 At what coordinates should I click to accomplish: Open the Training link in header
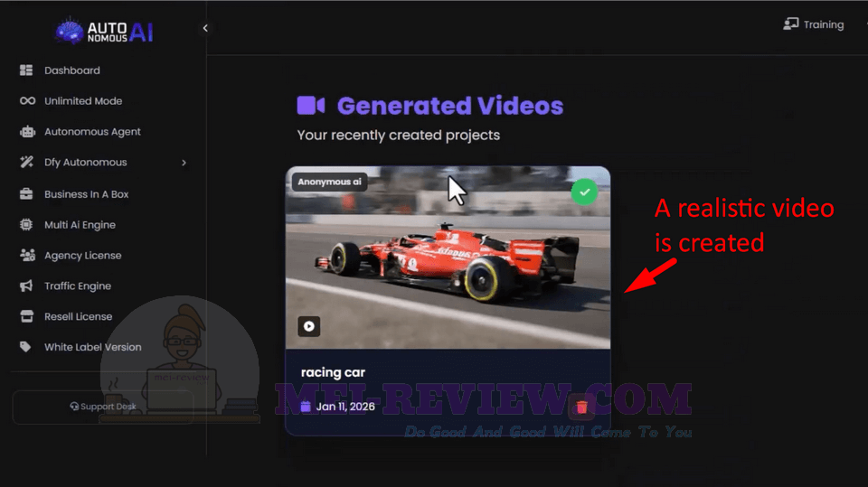(824, 24)
